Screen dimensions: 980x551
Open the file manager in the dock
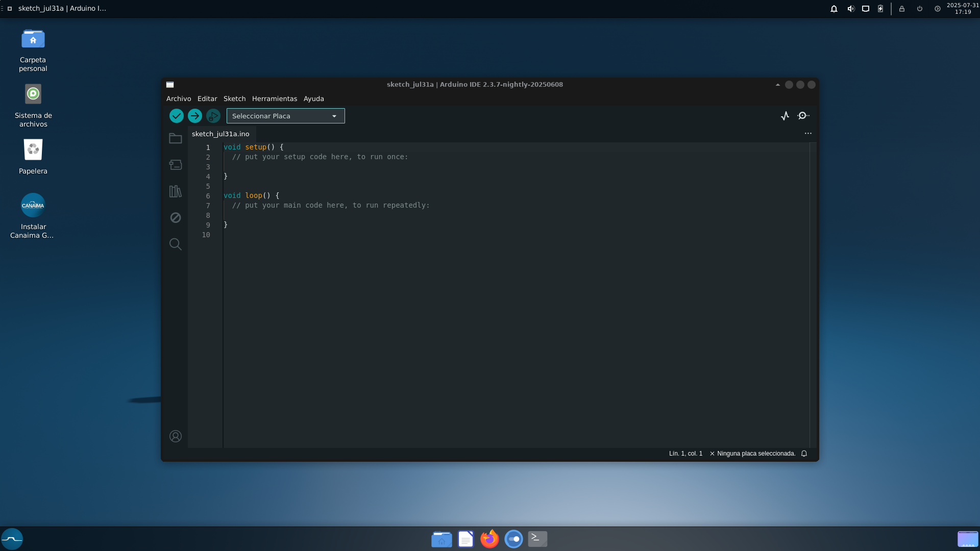coord(442,539)
